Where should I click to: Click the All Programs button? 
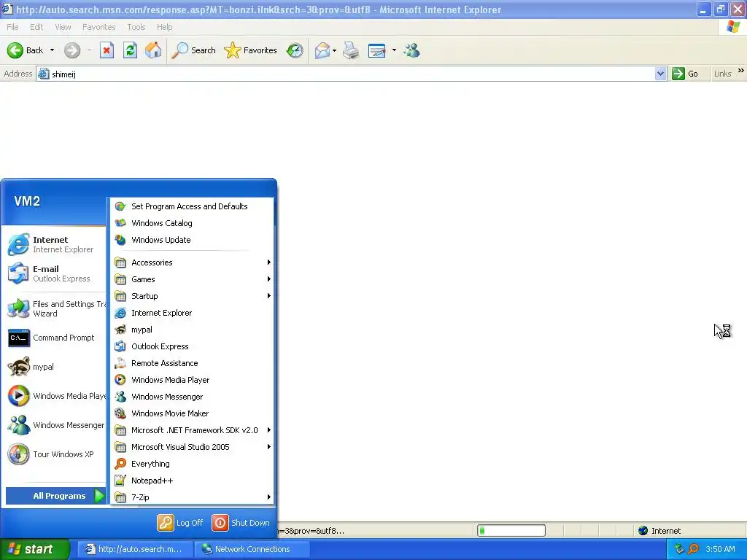pyautogui.click(x=55, y=496)
